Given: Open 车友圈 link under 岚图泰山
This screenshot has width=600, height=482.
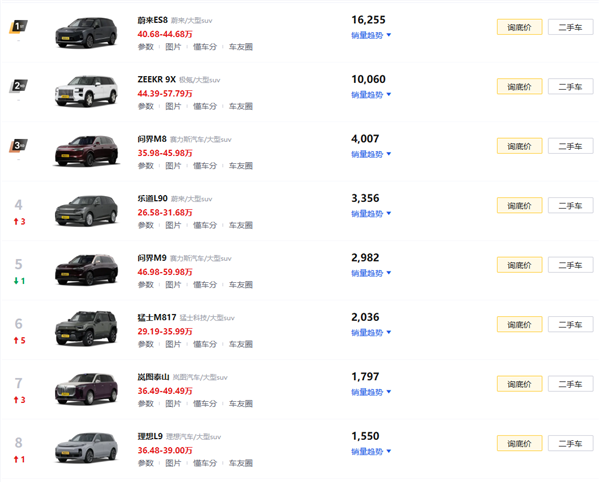Looking at the screenshot, I should click(241, 404).
